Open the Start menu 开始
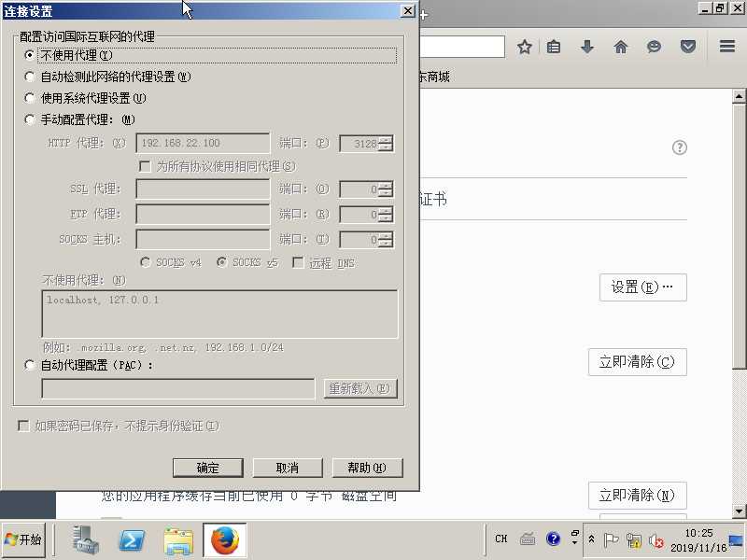 click(x=23, y=539)
